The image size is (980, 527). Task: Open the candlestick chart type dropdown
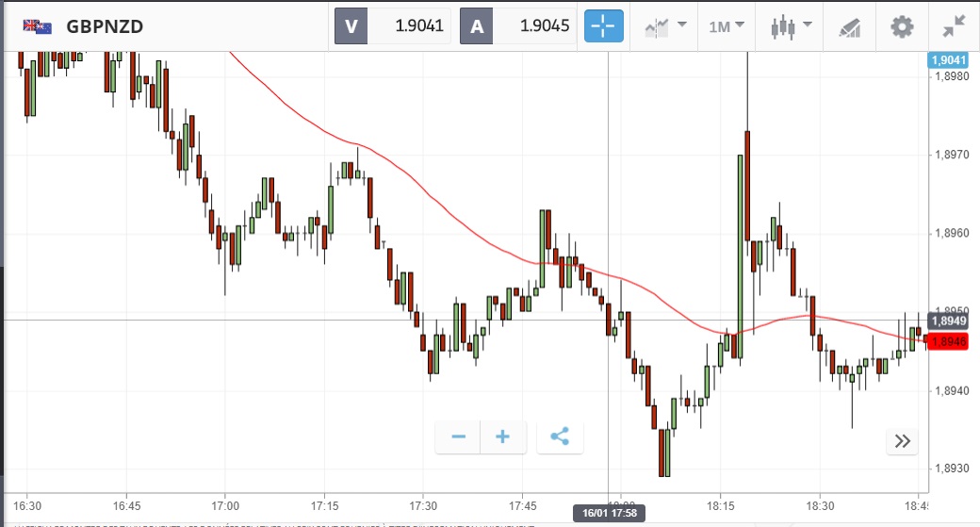tap(788, 26)
